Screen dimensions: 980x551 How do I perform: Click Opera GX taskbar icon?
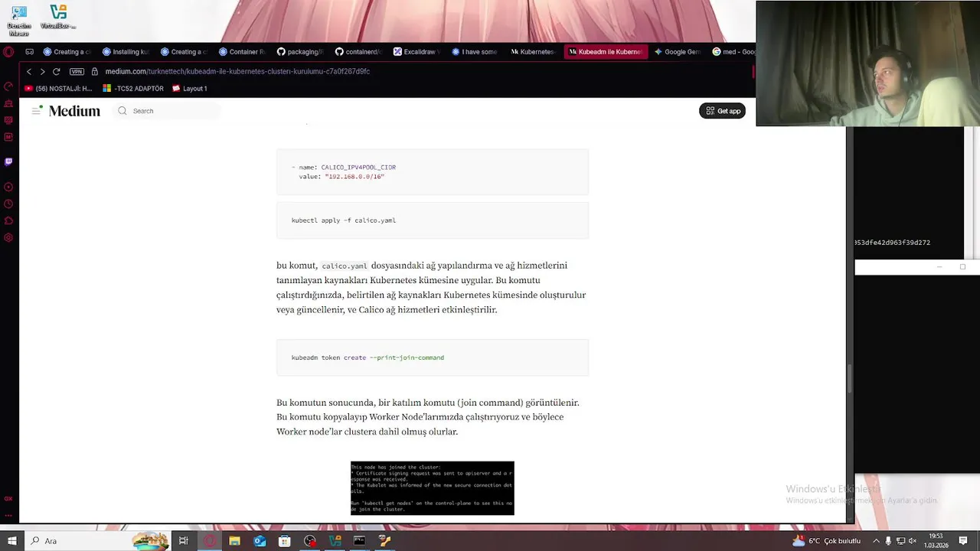pos(209,541)
